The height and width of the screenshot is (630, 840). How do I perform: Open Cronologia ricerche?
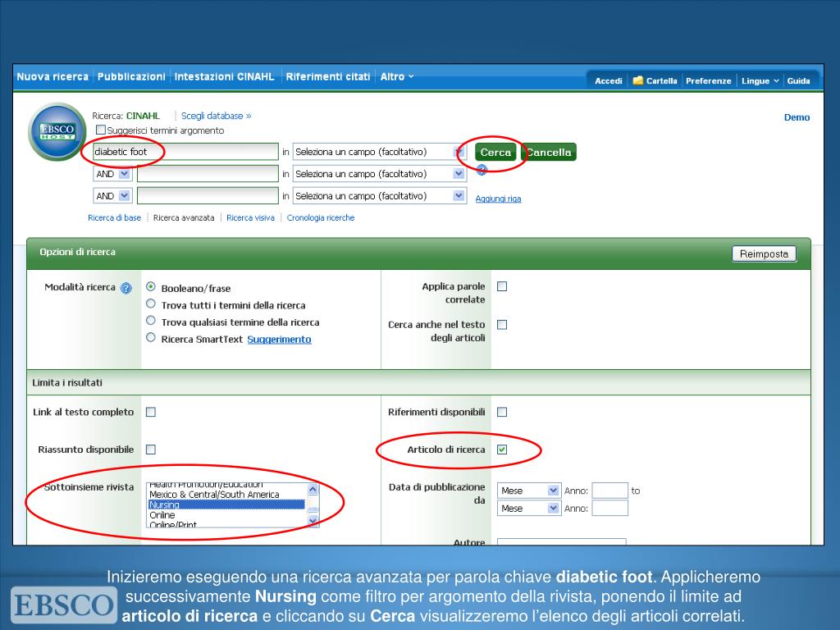coord(321,217)
